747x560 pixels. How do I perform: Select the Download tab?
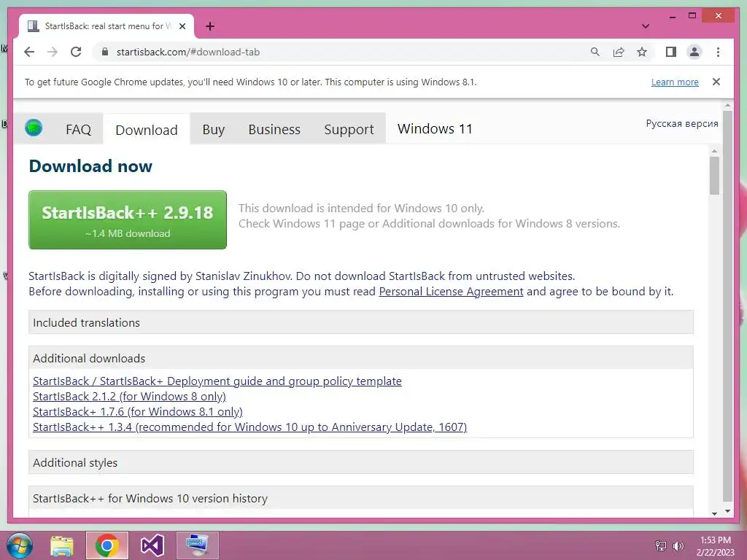pos(146,130)
